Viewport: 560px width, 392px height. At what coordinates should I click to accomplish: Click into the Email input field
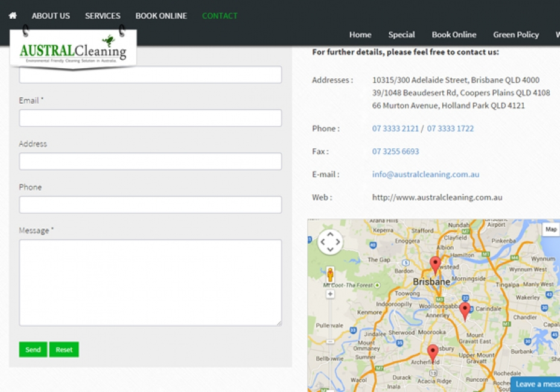tap(150, 118)
